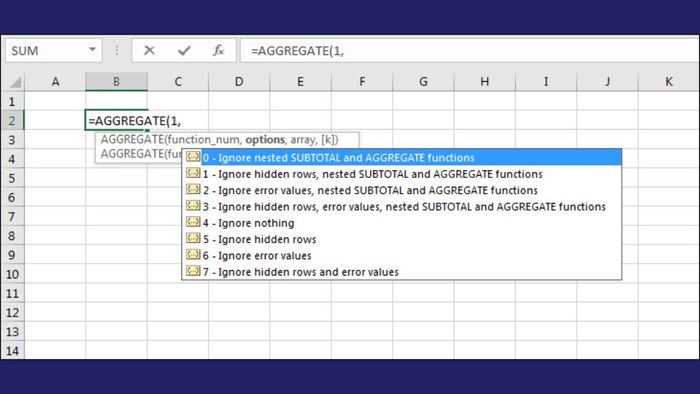Screen dimensions: 700x394
Task: Click AGGREGATE name in the function tooltip
Action: [132, 140]
